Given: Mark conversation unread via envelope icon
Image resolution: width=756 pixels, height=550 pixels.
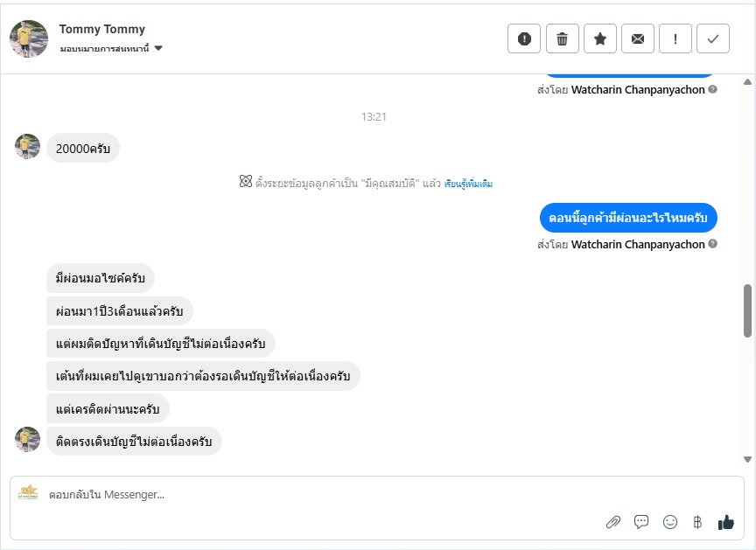Looking at the screenshot, I should pos(638,38).
